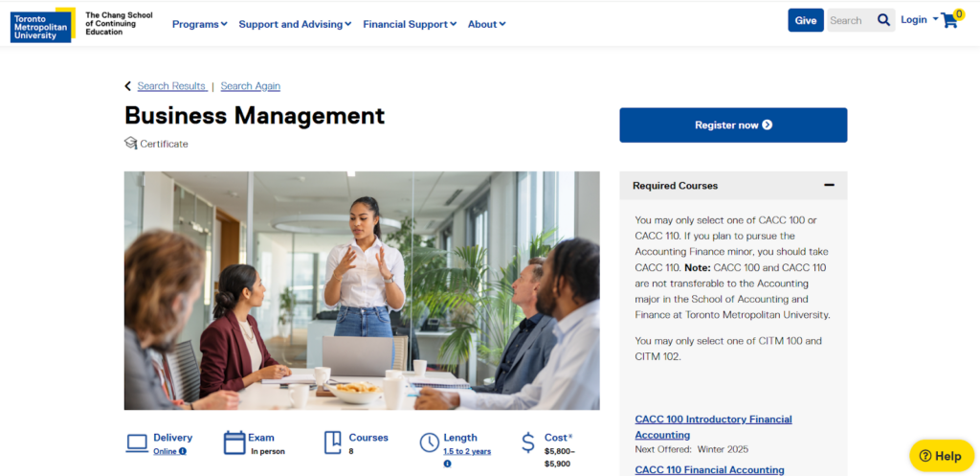The width and height of the screenshot is (980, 476).
Task: Click the Toronto Metropolitan University logo
Action: pyautogui.click(x=42, y=25)
